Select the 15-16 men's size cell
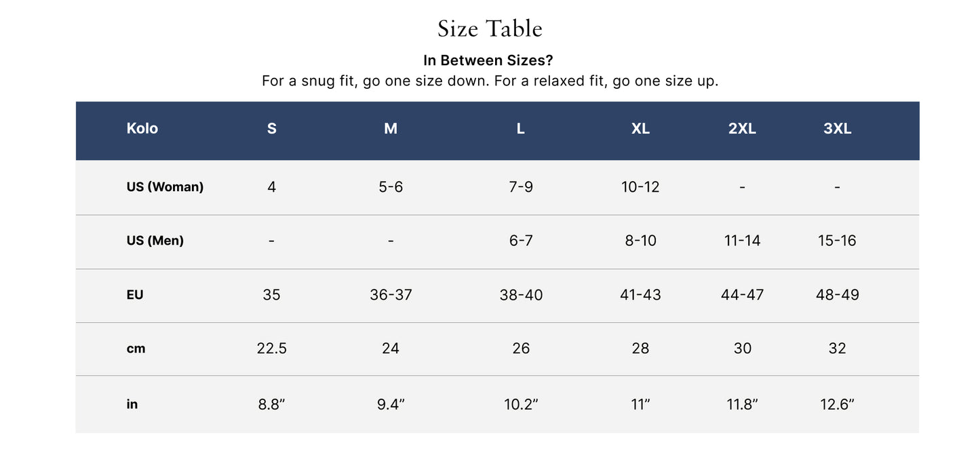 point(837,241)
